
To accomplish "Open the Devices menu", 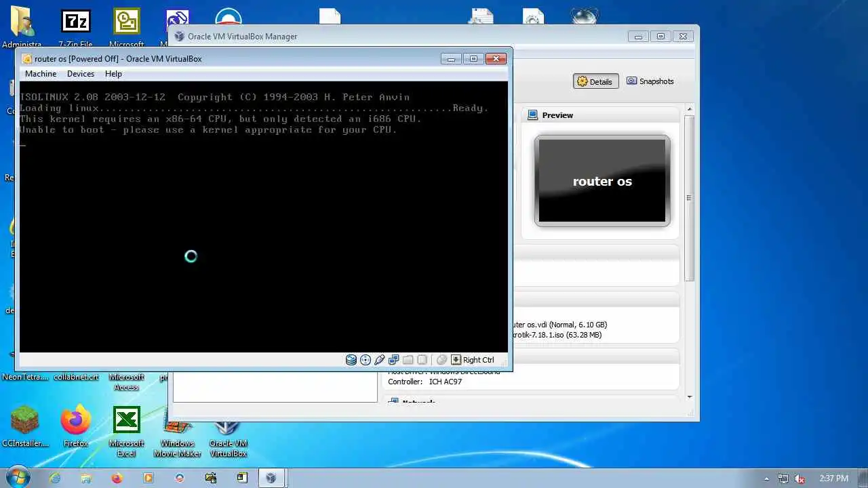I will [x=81, y=74].
